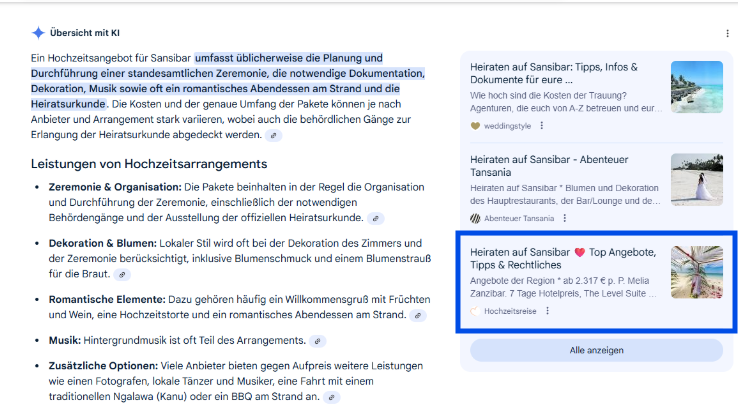Viewport: 738px width, 418px height.
Task: Click the bold 'Musik:' text
Action: tap(65, 340)
